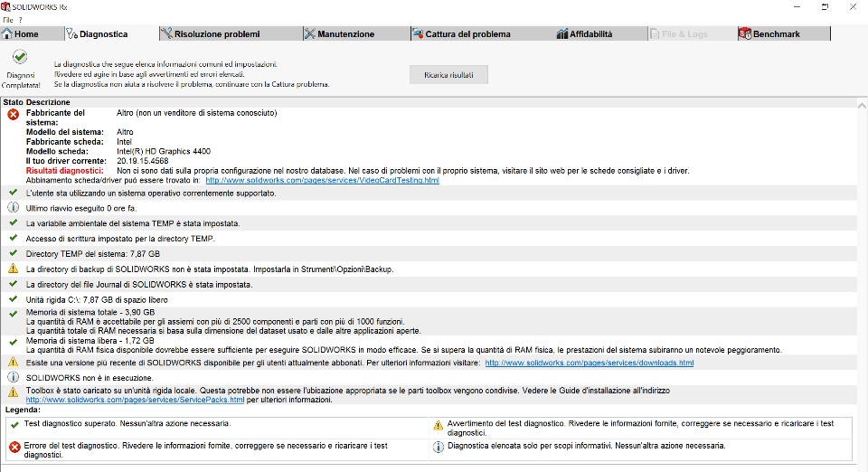Click the Legenda heading
This screenshot has height=472, width=868.
pos(23,410)
